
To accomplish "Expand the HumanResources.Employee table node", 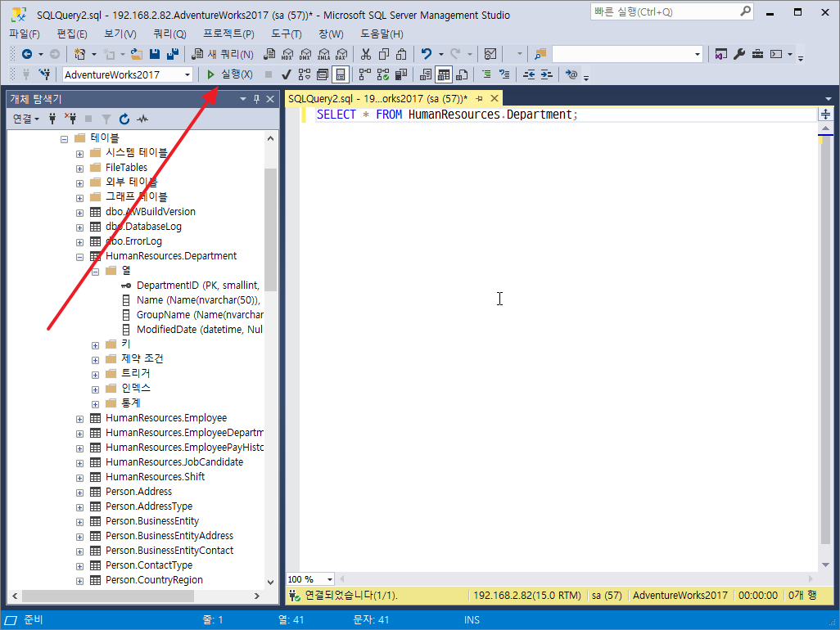I will click(79, 419).
